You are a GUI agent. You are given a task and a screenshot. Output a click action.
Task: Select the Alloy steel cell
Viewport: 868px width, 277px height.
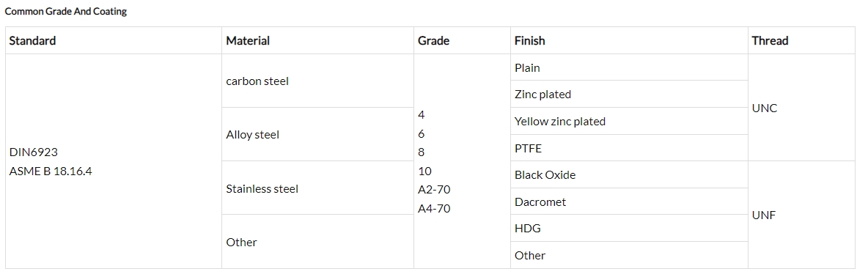coord(317,134)
